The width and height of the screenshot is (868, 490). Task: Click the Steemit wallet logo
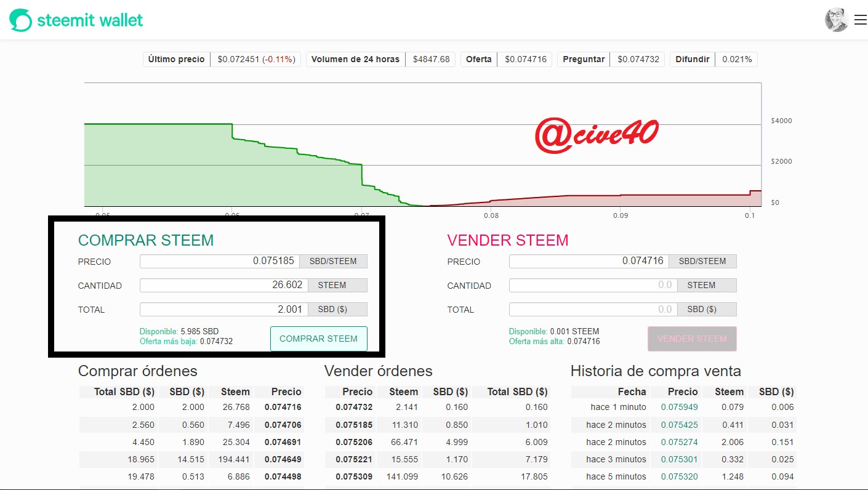76,20
